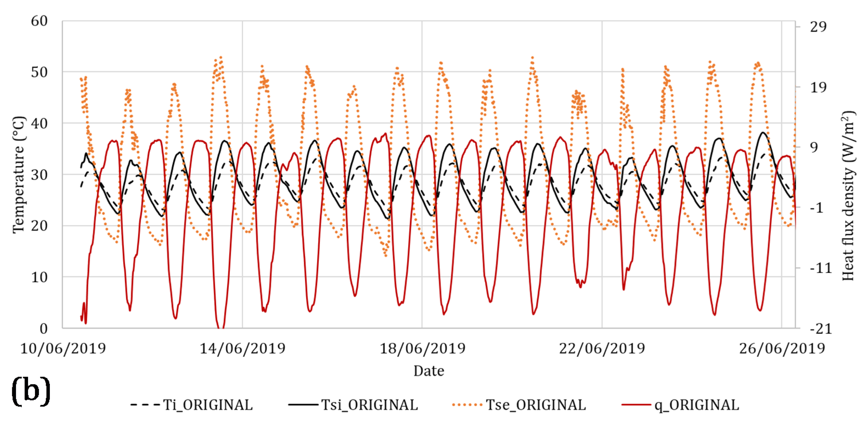The height and width of the screenshot is (425, 868).
Task: Click the Ti_ORIGINAL legend entry
Action: 208,405
